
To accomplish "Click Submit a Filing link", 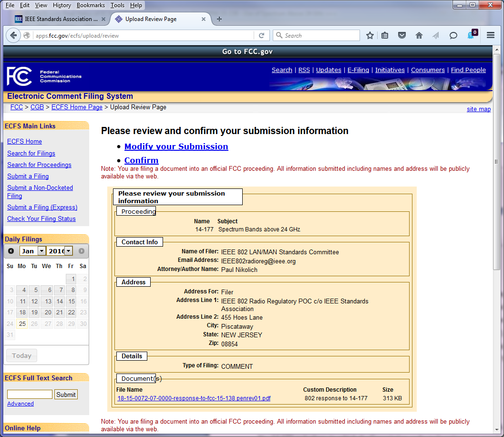I will [x=28, y=176].
